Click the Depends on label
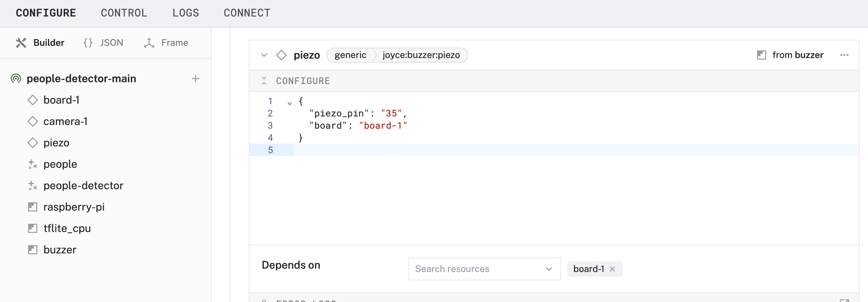 point(291,265)
